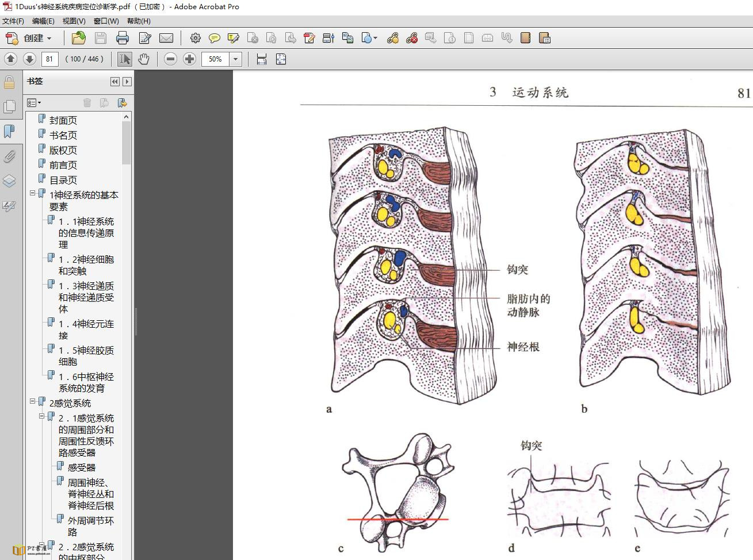Toggle the Bookmarks panel icon
753x560 pixels.
[x=9, y=132]
